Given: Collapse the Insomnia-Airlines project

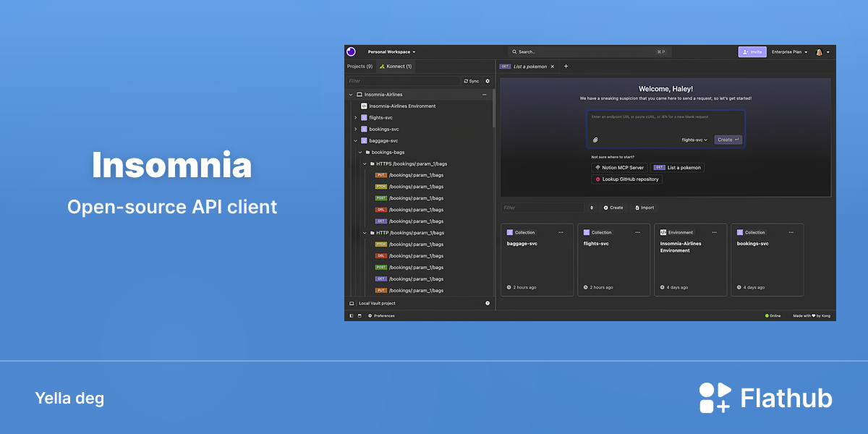Looking at the screenshot, I should click(x=351, y=95).
